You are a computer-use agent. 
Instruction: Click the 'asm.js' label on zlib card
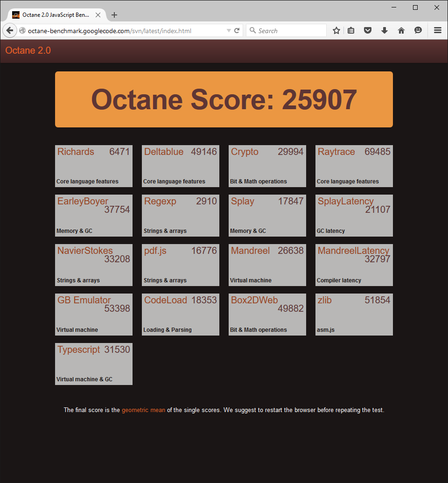(x=326, y=330)
